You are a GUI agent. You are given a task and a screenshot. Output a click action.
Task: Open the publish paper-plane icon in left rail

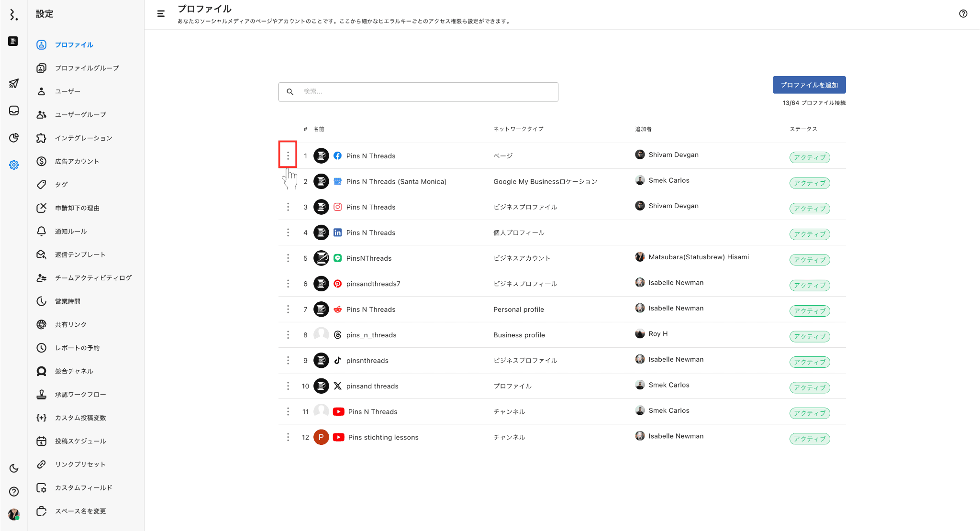14,83
